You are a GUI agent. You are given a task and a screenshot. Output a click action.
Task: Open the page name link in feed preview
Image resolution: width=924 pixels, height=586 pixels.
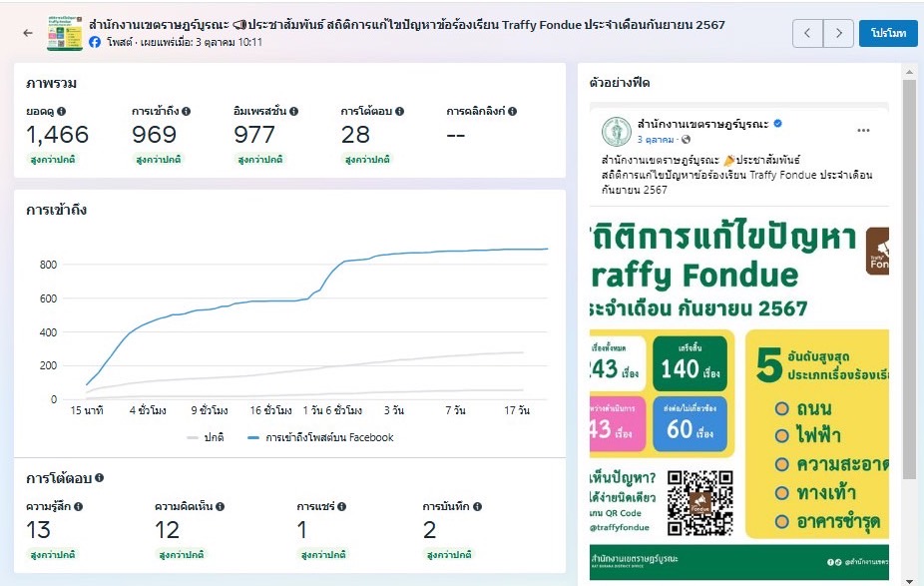[x=703, y=124]
